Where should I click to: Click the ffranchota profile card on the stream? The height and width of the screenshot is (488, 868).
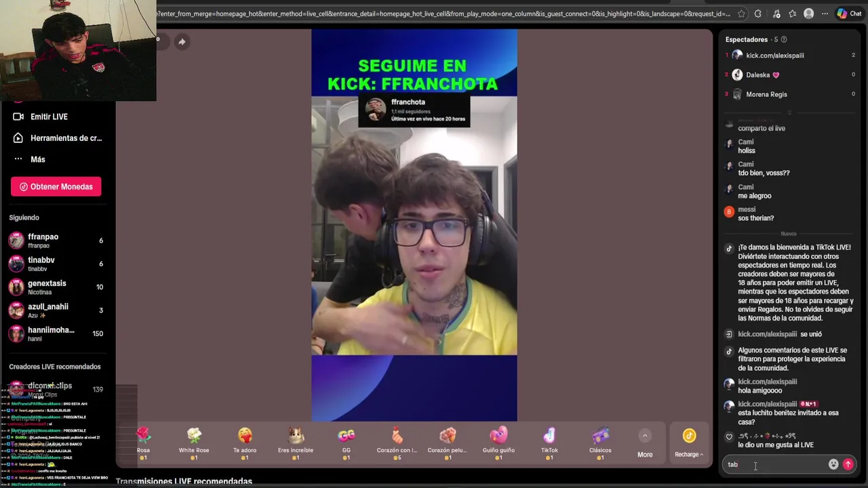[414, 110]
